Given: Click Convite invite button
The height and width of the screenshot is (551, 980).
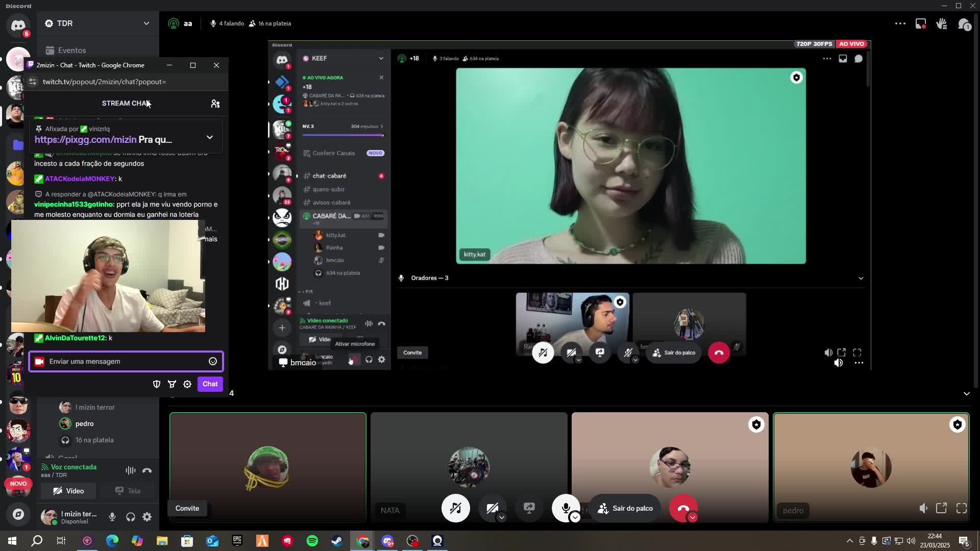Looking at the screenshot, I should (187, 508).
